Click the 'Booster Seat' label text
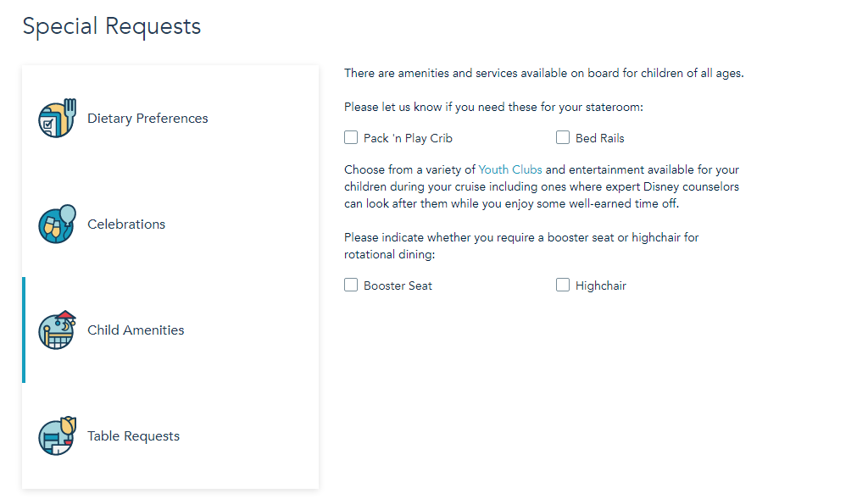The image size is (868, 499). coord(398,286)
